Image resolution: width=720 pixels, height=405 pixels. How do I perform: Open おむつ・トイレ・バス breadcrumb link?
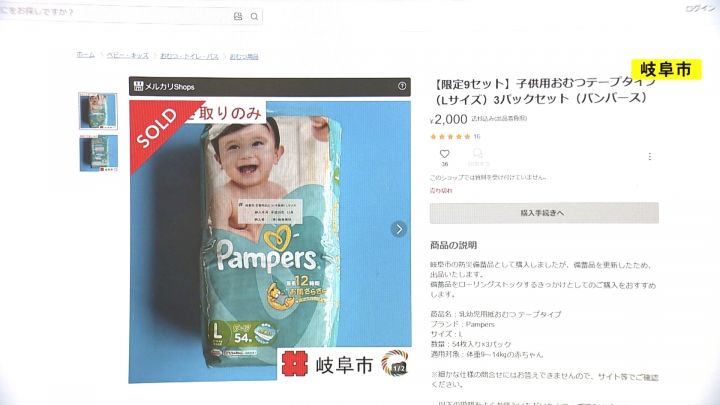189,56
